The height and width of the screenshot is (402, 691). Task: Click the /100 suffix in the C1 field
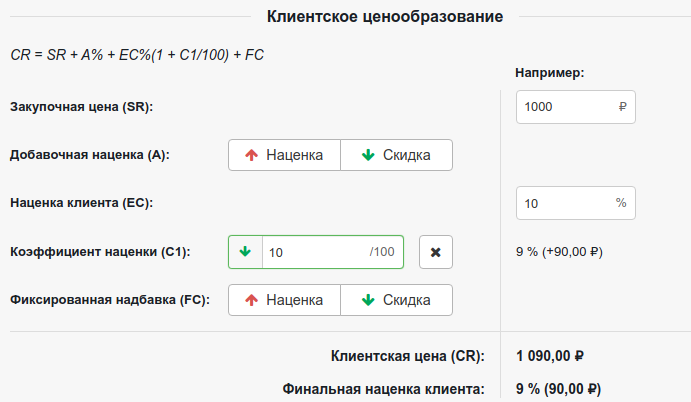[382, 252]
